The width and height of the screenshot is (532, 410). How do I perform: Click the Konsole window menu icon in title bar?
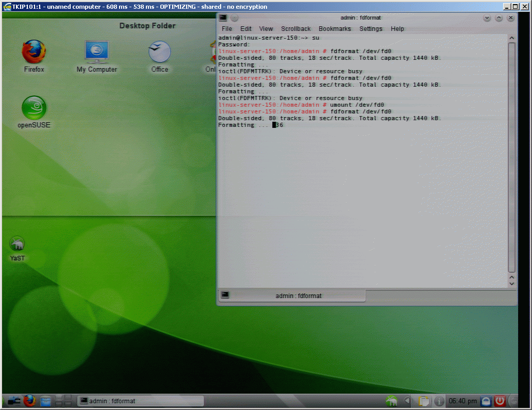pos(223,18)
